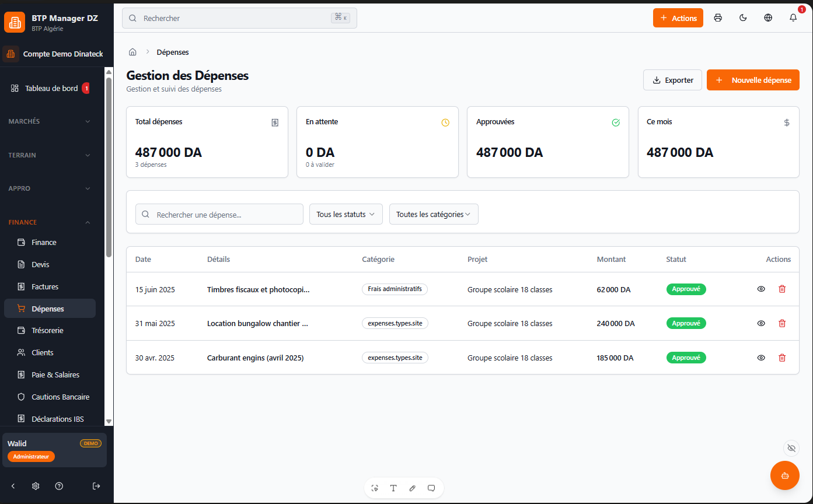The height and width of the screenshot is (504, 813).
Task: View the Timbres fiscaux expense via eye icon
Action: pos(761,289)
